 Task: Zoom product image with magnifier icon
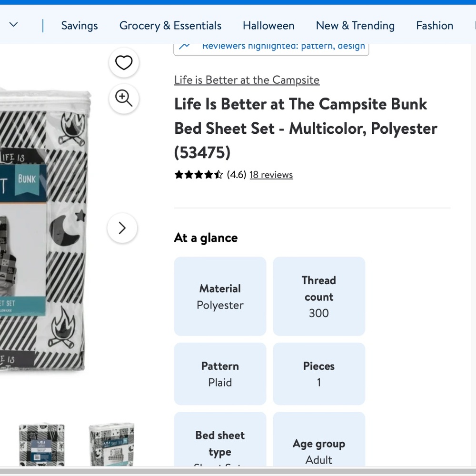124,99
